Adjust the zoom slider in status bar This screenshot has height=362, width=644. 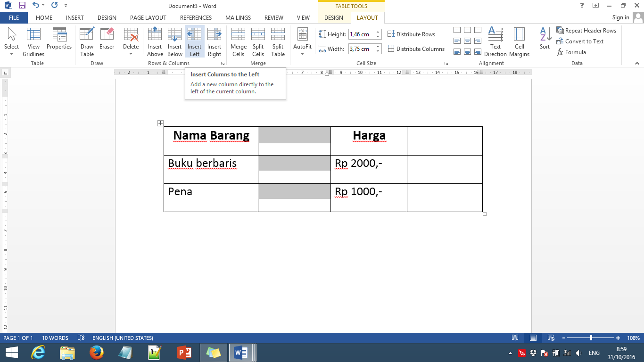click(x=591, y=338)
